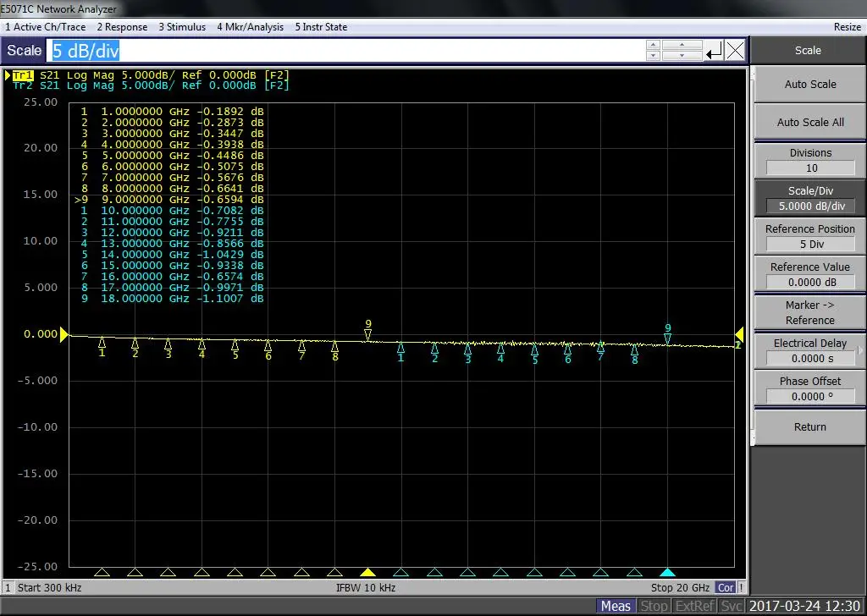The height and width of the screenshot is (616, 867).
Task: Click the active marker row 9.0000000 GHz -0.6594 dB
Action: (x=169, y=200)
